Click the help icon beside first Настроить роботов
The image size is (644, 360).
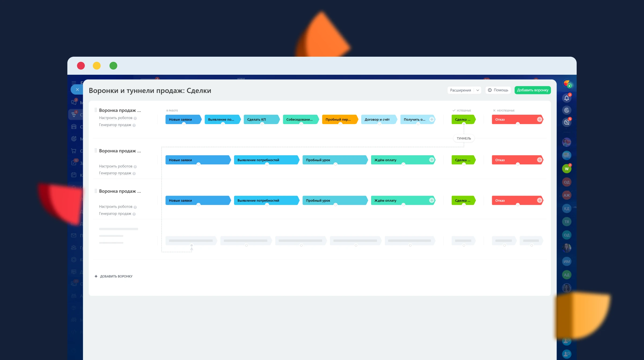tap(135, 118)
